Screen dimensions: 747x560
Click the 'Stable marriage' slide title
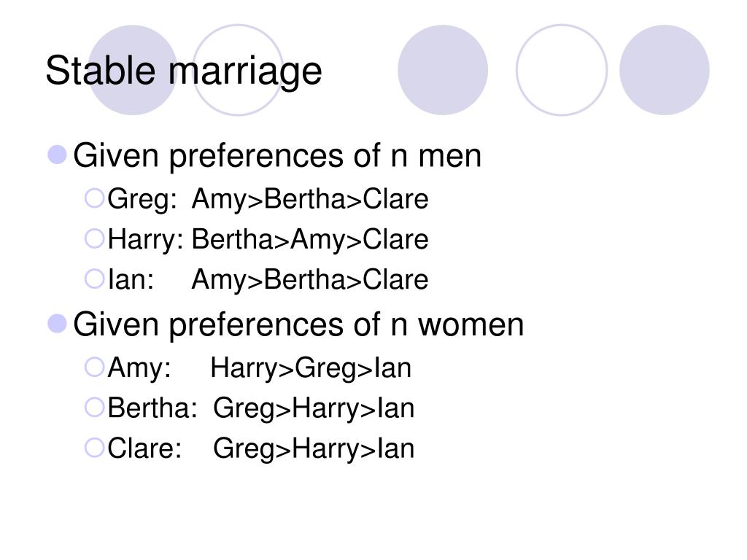184,71
